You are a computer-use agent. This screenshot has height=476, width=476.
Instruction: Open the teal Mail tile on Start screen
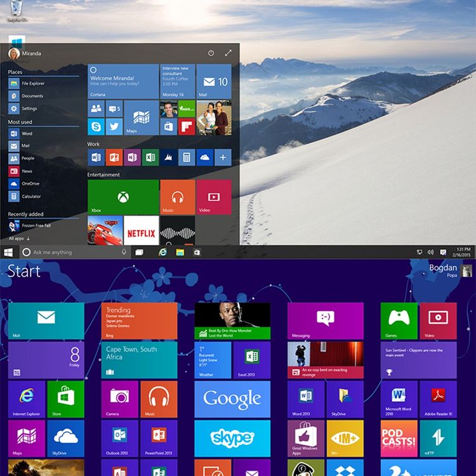coord(46,321)
